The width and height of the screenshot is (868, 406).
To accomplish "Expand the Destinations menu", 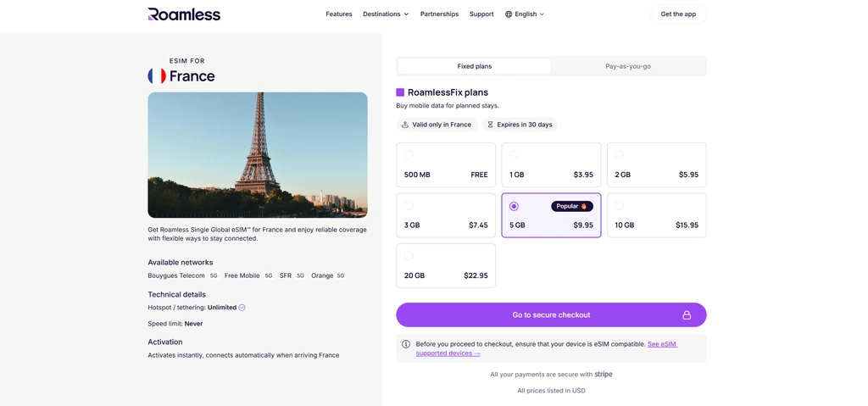I will point(386,14).
